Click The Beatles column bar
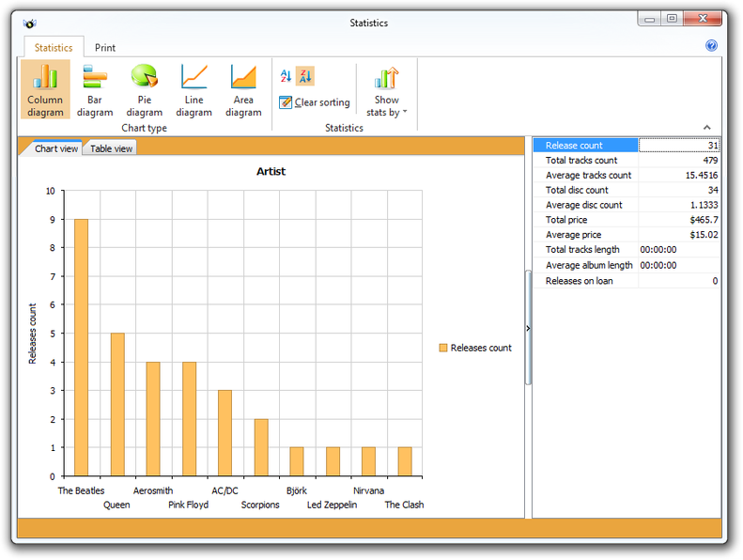The height and width of the screenshot is (560, 743). 81,347
